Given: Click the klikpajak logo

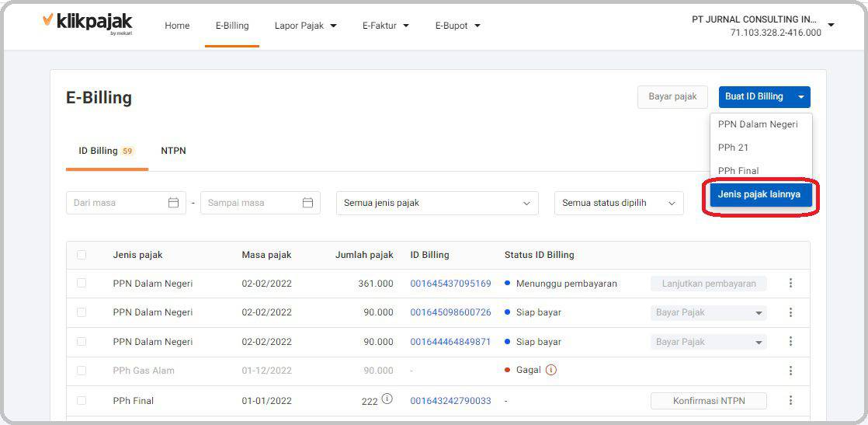Looking at the screenshot, I should click(x=88, y=23).
